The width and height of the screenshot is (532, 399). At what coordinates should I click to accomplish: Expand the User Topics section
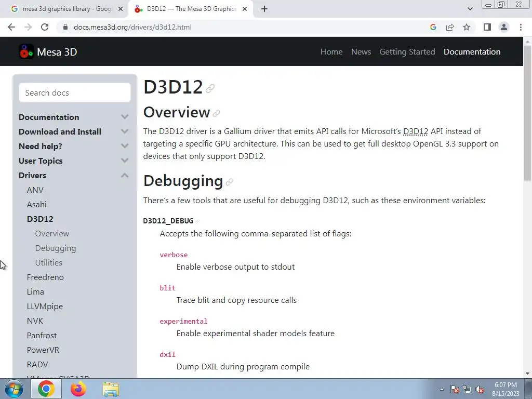(x=125, y=161)
